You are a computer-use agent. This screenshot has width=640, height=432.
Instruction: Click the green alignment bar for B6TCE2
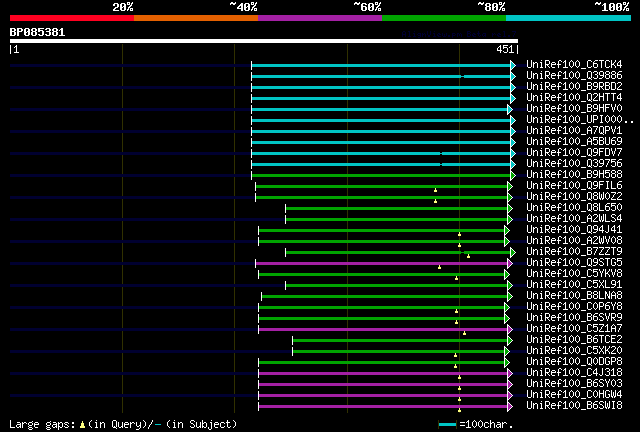(400, 341)
